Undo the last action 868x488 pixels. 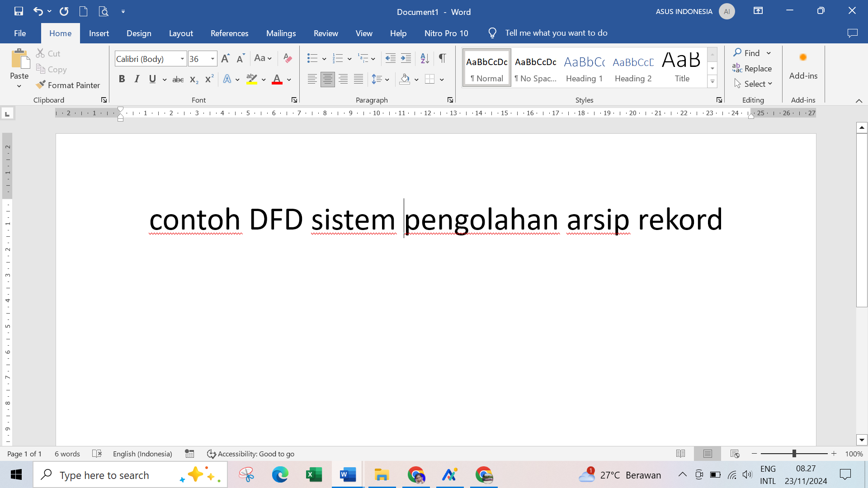[x=38, y=11]
